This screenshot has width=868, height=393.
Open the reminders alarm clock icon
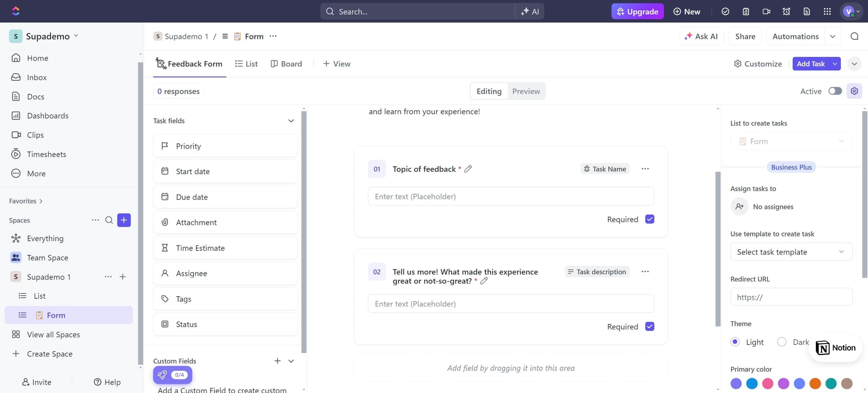[x=787, y=11]
